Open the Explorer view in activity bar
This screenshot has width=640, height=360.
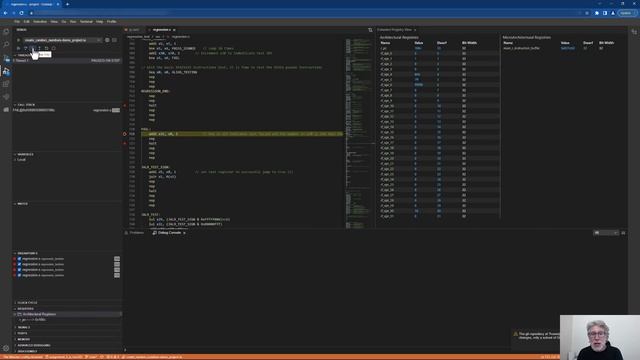click(6, 31)
